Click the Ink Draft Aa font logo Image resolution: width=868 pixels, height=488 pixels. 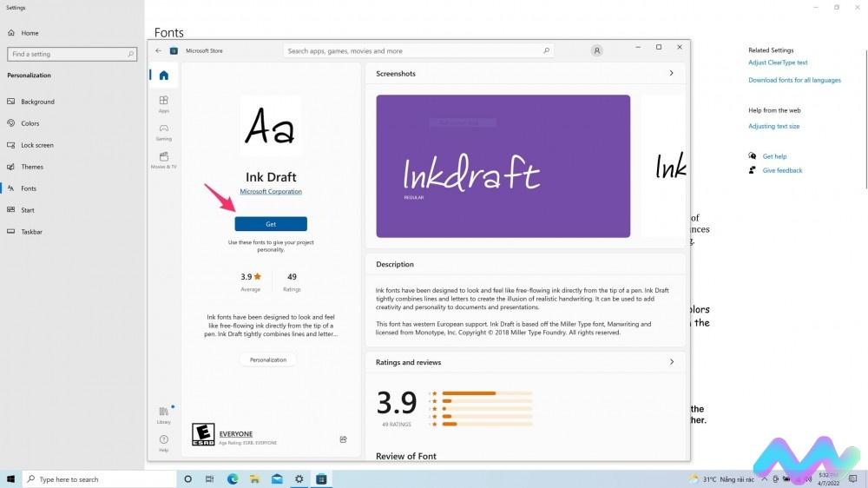[271, 126]
